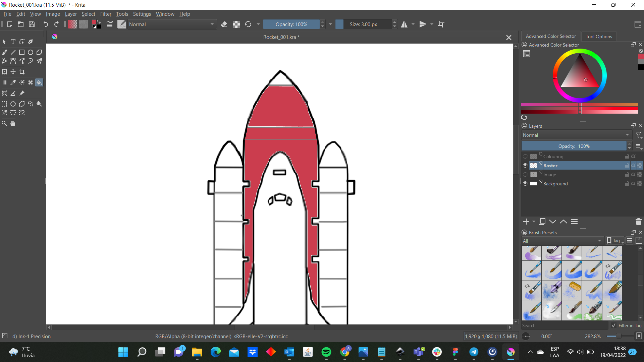The width and height of the screenshot is (644, 362).
Task: Open the Settings menu
Action: click(142, 14)
